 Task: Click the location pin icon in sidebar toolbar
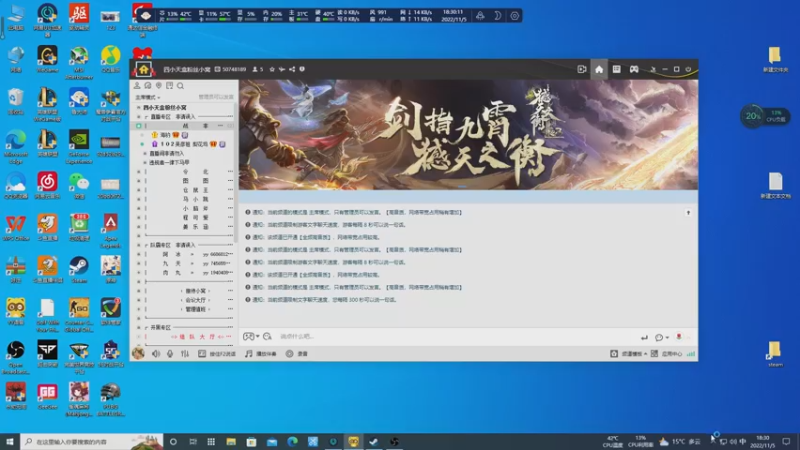click(x=159, y=86)
